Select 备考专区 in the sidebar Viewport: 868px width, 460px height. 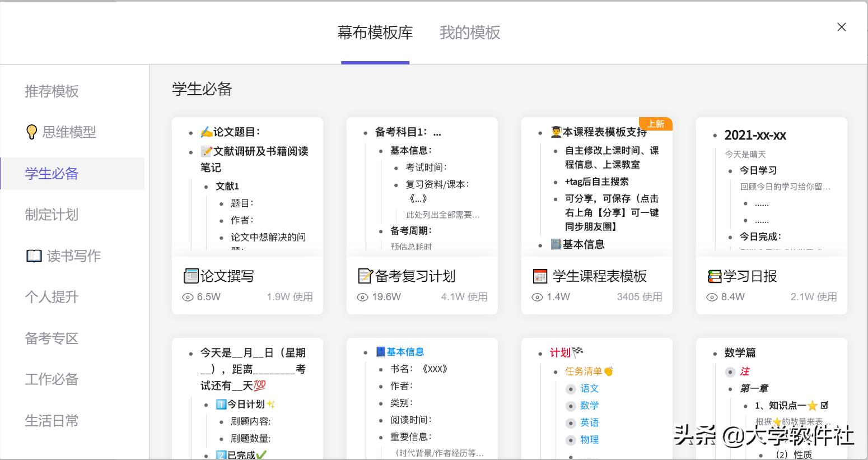52,338
